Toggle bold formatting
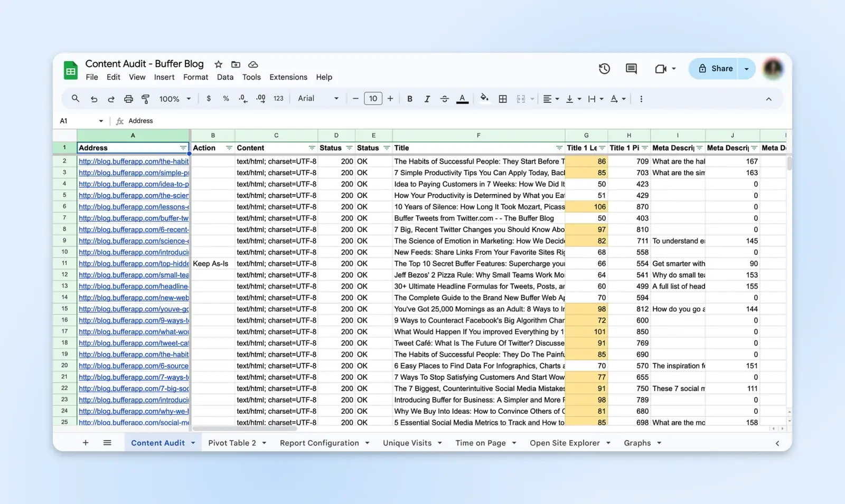The width and height of the screenshot is (845, 504). [409, 99]
